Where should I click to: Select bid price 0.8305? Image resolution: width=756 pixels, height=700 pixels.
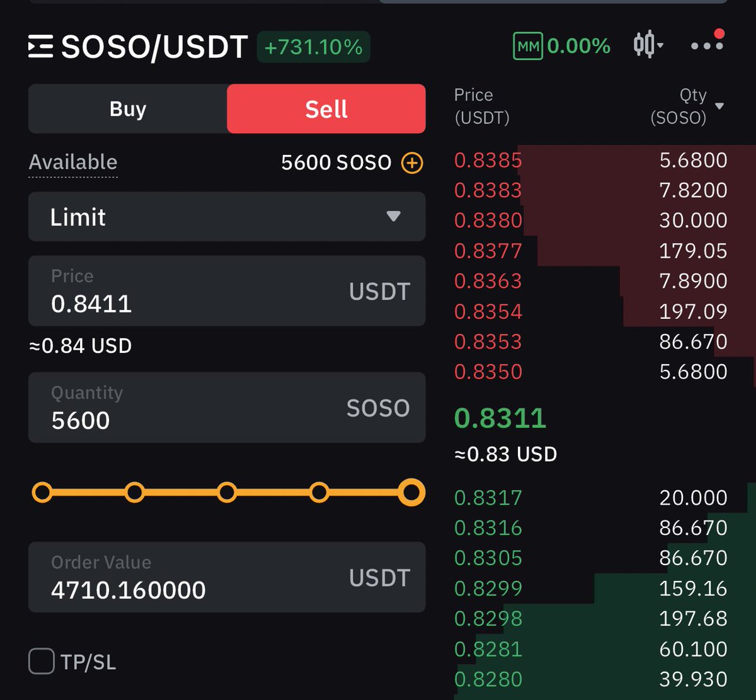tap(488, 558)
